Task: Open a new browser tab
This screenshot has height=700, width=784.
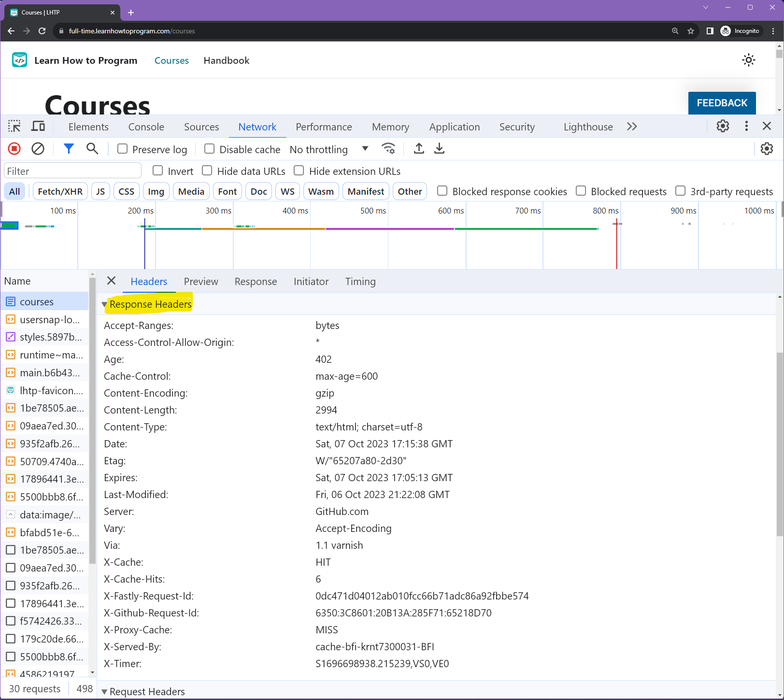Action: pos(131,13)
